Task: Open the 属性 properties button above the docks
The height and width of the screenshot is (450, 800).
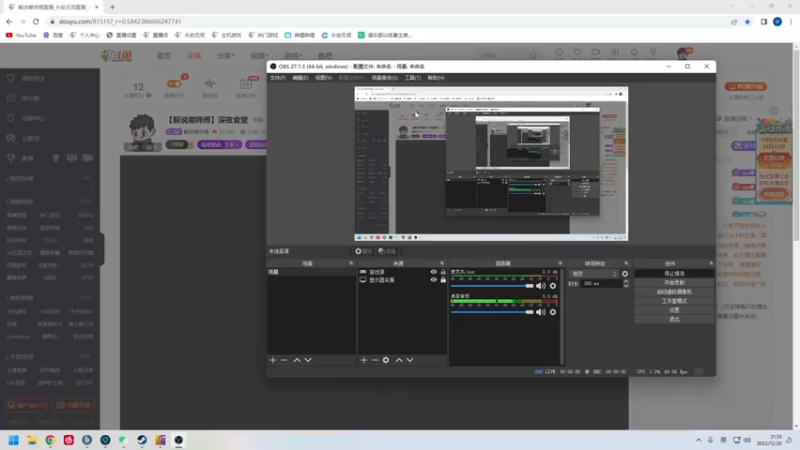Action: (x=364, y=251)
